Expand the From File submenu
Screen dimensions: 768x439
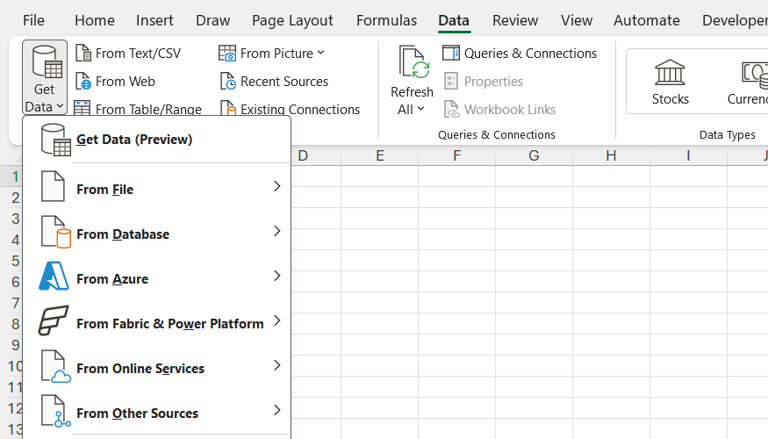click(157, 188)
